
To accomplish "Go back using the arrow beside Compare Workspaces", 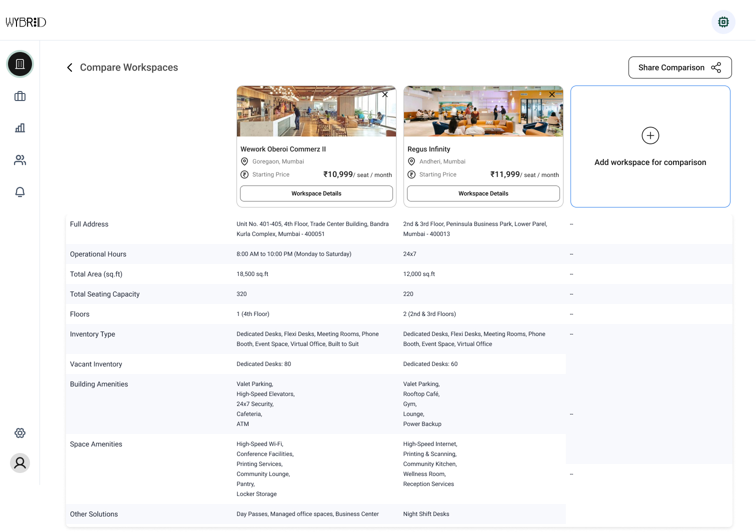I will [70, 67].
